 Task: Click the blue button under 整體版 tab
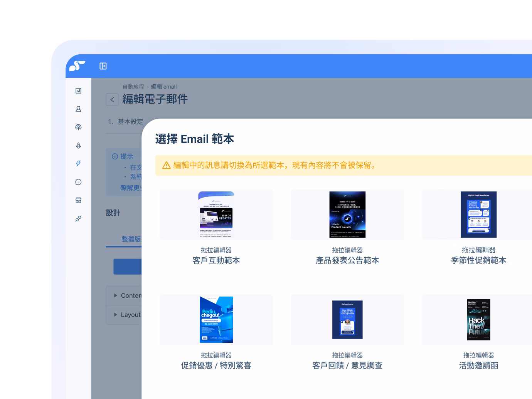coord(128,267)
